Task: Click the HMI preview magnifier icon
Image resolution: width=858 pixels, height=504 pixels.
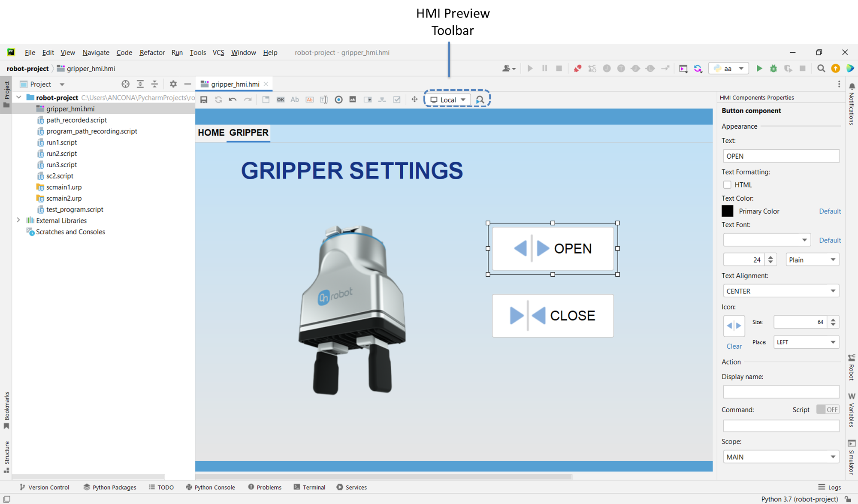Action: [x=480, y=100]
